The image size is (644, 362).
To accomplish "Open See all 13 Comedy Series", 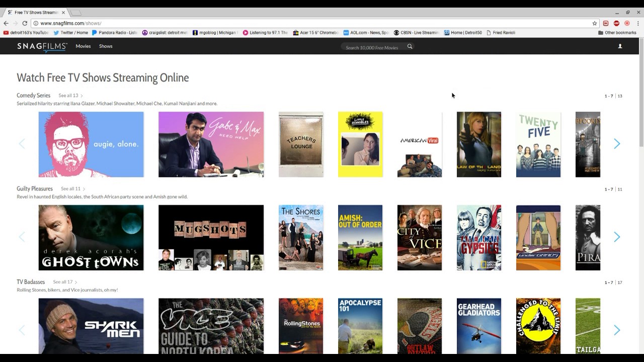I will click(70, 96).
